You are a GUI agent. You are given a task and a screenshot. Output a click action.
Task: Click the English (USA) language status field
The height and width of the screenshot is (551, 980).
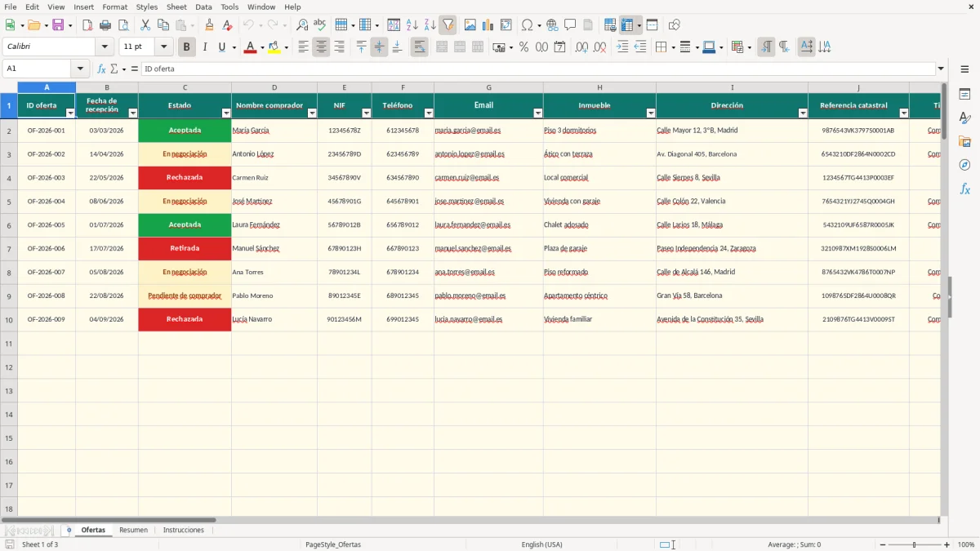[542, 544]
